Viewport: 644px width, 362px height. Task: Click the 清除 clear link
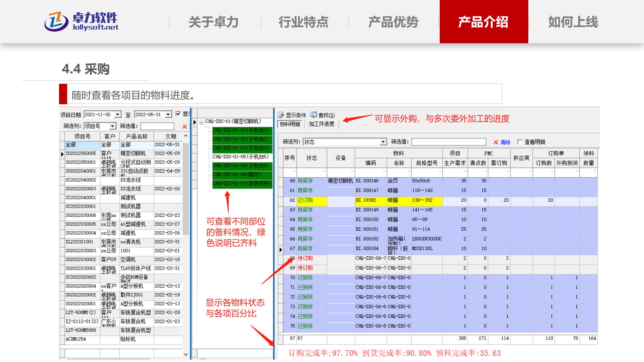[x=505, y=142]
